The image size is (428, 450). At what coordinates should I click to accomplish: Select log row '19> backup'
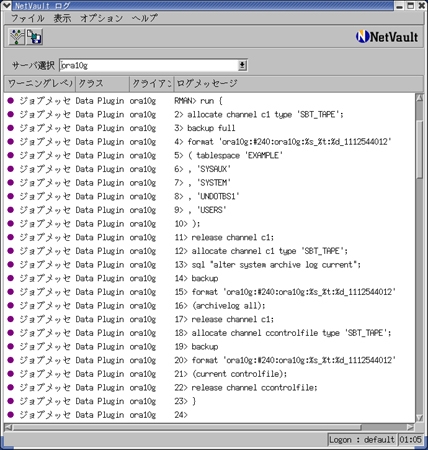tap(210, 347)
